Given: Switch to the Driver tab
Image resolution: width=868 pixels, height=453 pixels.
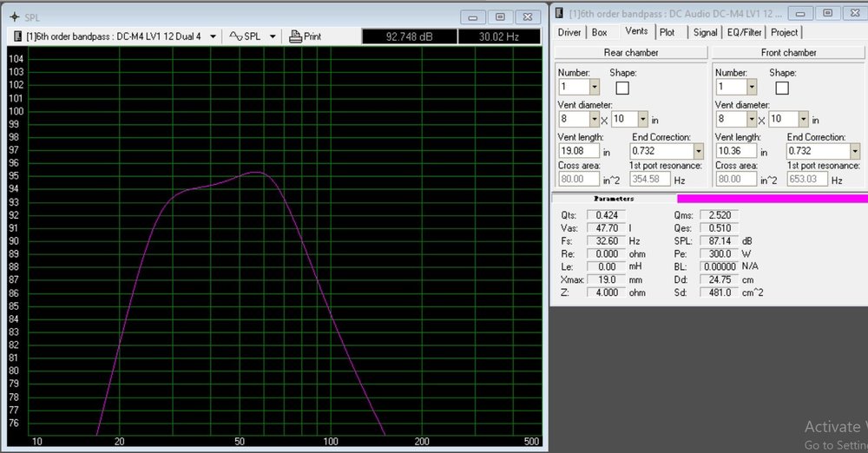Looking at the screenshot, I should pyautogui.click(x=569, y=33).
